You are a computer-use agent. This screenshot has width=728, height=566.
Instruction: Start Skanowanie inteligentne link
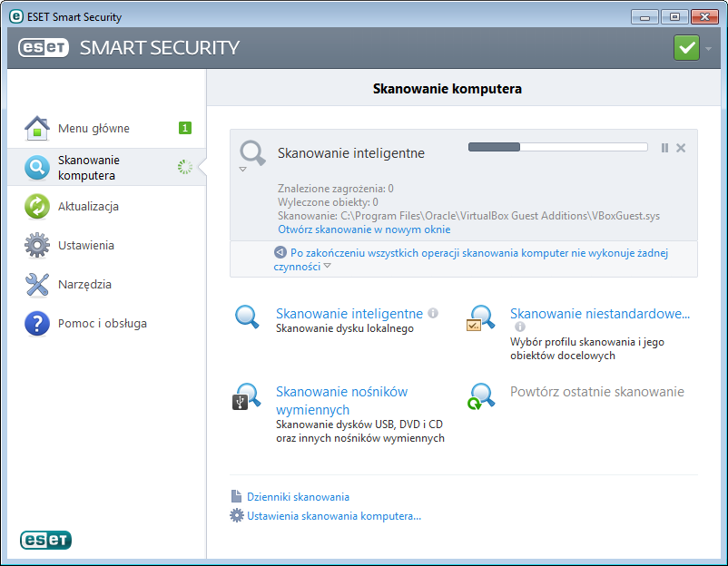[x=349, y=314]
